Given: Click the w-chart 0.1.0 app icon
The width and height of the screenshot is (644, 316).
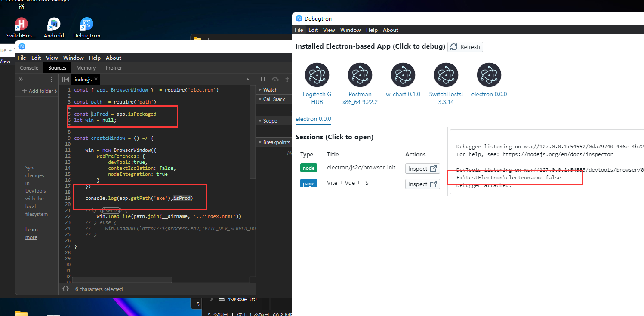Looking at the screenshot, I should pos(403,75).
